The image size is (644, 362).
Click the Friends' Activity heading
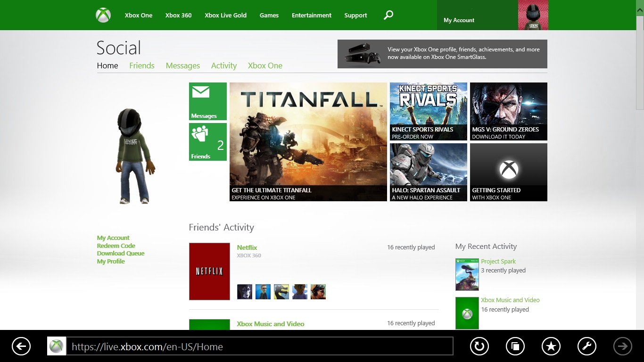(x=222, y=227)
